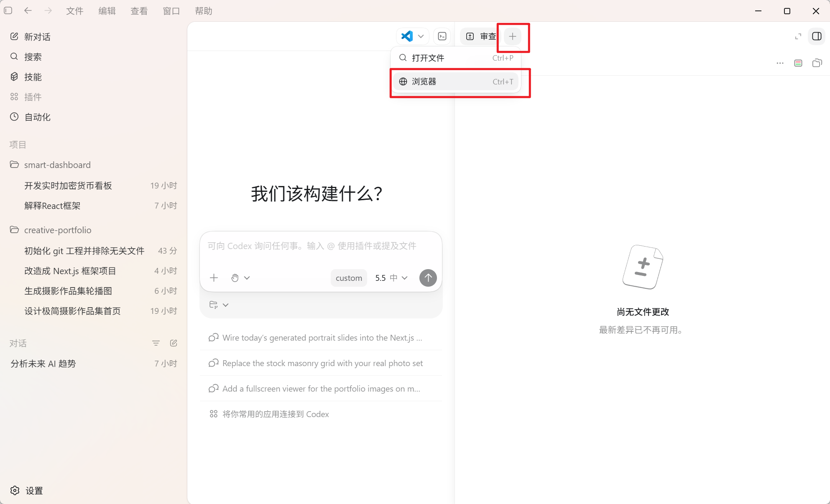Select suggestion about portrait slides into Next.js

pyautogui.click(x=321, y=338)
